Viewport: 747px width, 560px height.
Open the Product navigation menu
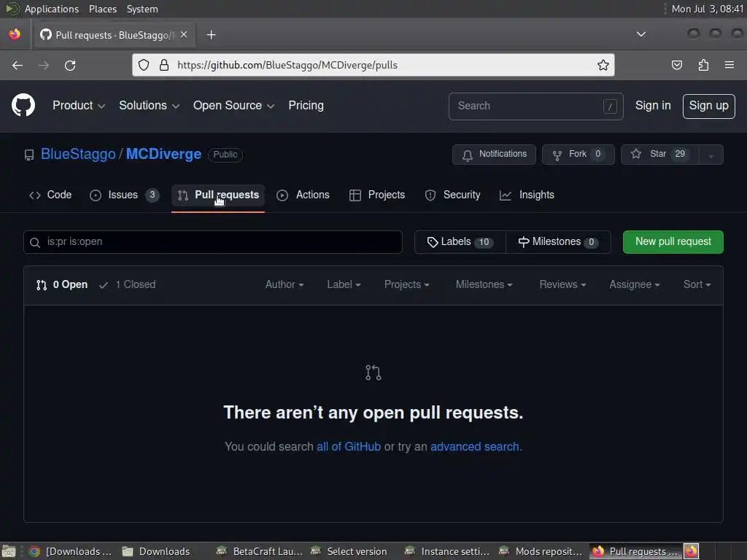[79, 106]
